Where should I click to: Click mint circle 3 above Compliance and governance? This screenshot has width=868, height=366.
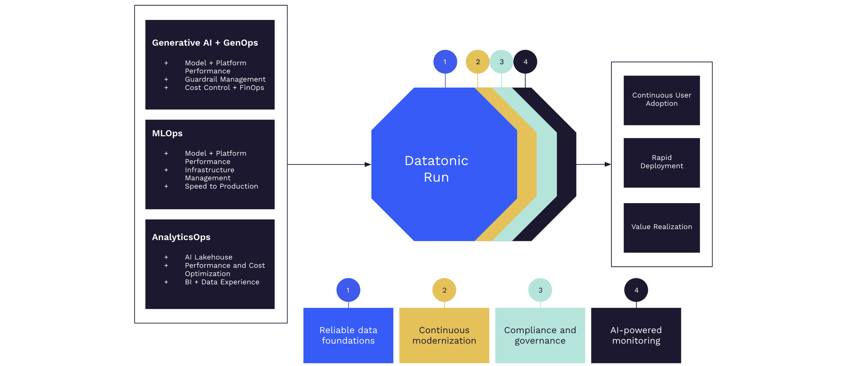point(540,290)
